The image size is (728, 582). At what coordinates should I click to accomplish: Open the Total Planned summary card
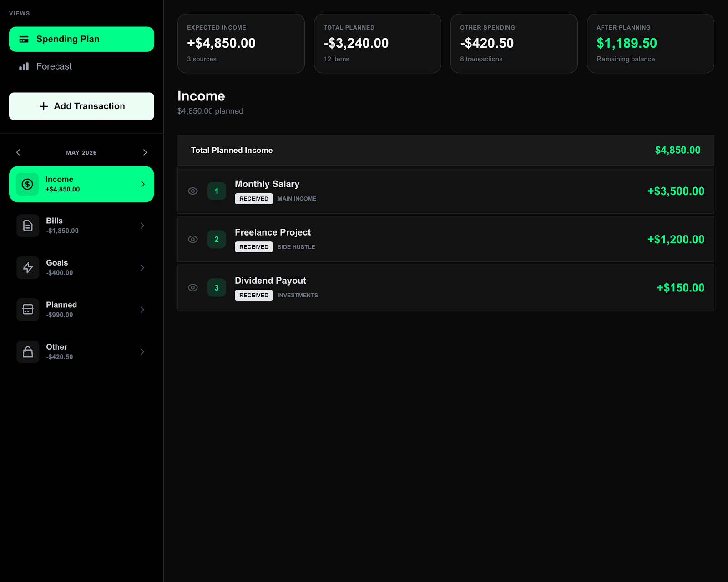(x=378, y=43)
